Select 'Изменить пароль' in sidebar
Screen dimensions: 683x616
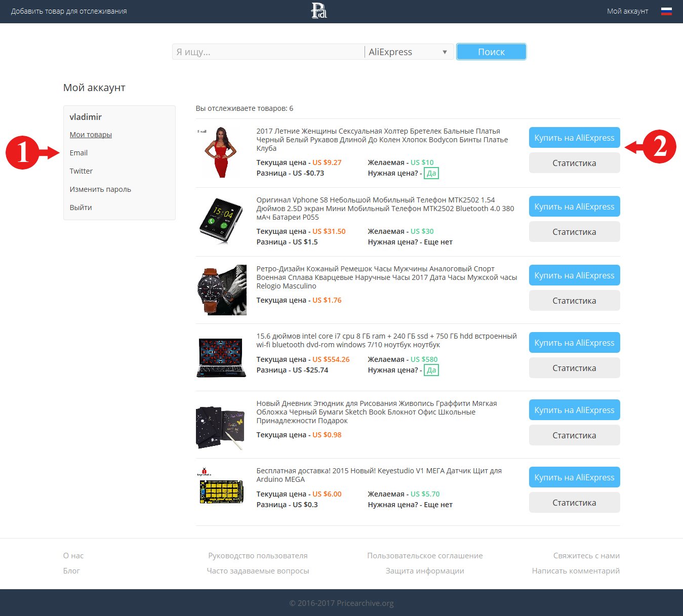coord(100,189)
